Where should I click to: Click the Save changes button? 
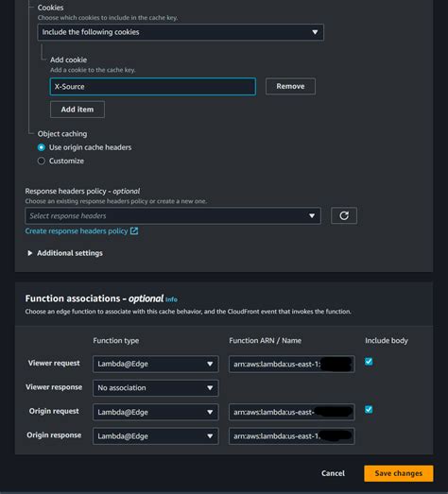(399, 473)
